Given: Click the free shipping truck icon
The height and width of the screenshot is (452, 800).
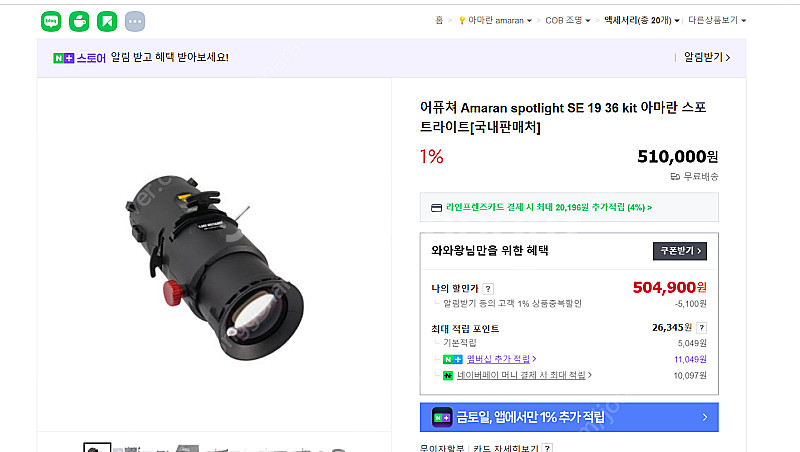Looking at the screenshot, I should (675, 177).
